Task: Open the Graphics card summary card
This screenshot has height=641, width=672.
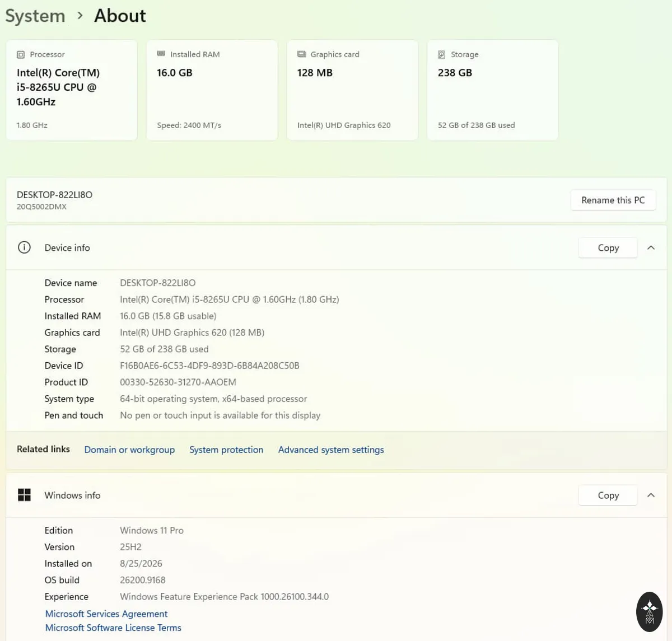Action: click(x=352, y=90)
